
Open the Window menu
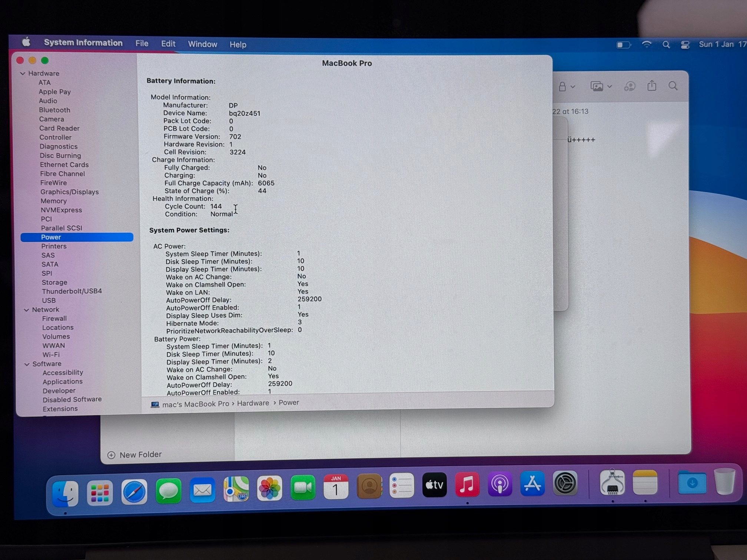(x=202, y=44)
